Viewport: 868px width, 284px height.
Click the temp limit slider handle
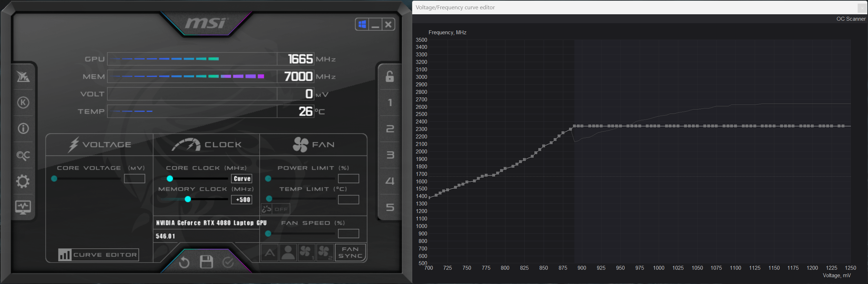coord(269,199)
